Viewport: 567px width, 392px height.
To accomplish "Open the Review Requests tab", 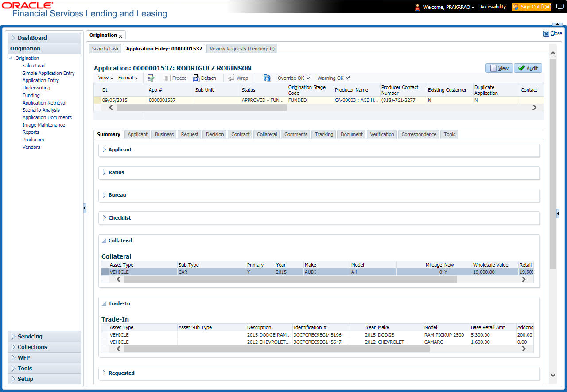I will (x=242, y=49).
